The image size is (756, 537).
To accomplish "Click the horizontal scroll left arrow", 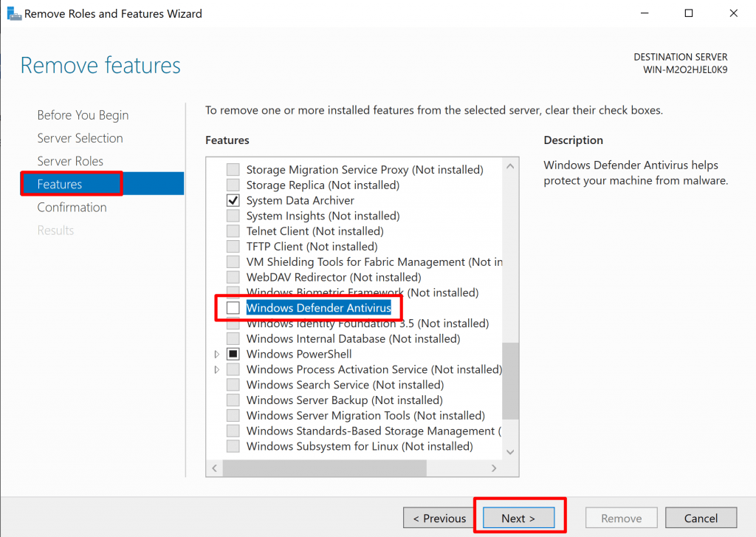I will pos(215,468).
